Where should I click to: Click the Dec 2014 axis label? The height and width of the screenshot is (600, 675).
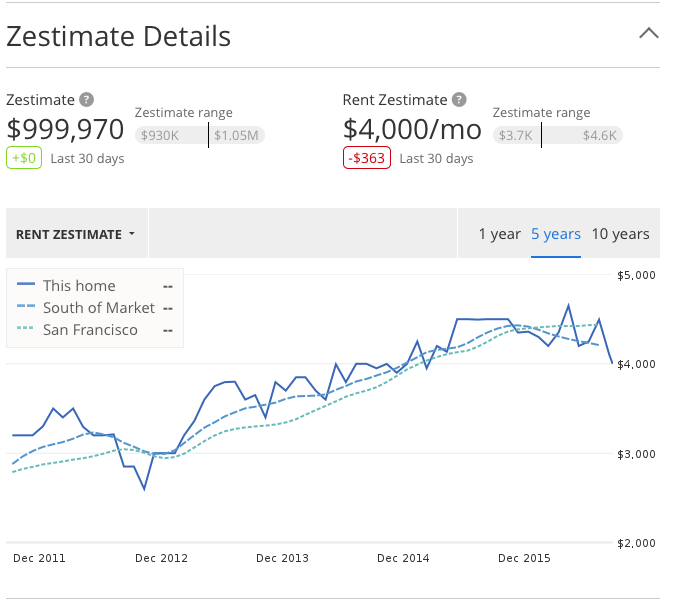403,558
